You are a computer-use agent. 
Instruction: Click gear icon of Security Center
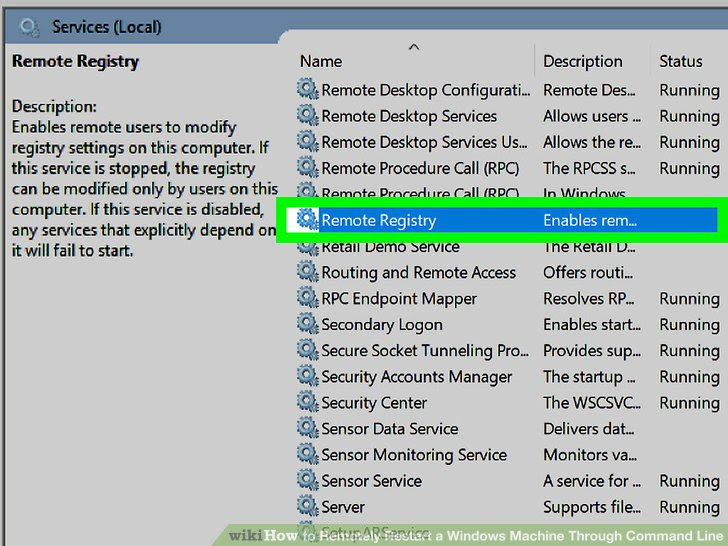point(307,402)
